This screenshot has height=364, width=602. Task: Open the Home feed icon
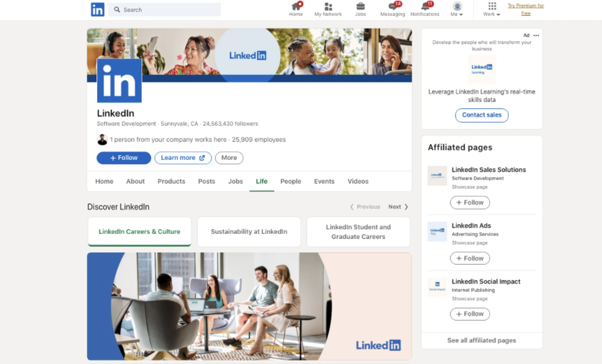[x=296, y=9]
